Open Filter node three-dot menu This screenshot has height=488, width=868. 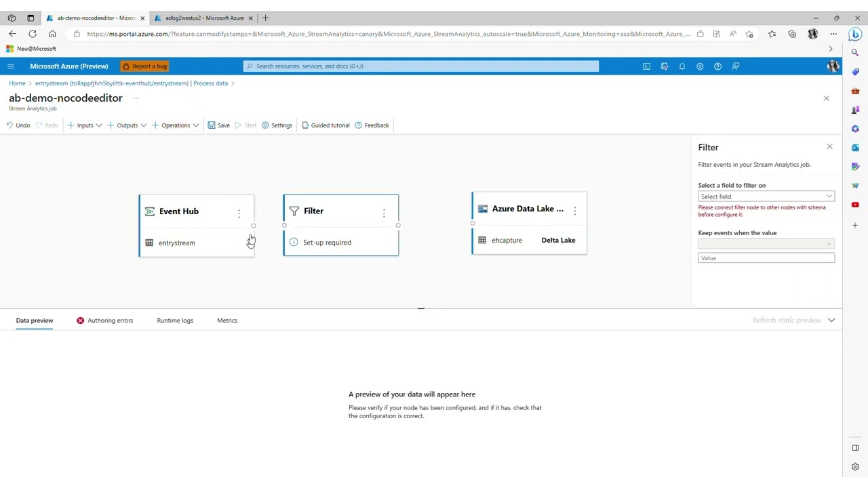point(384,213)
